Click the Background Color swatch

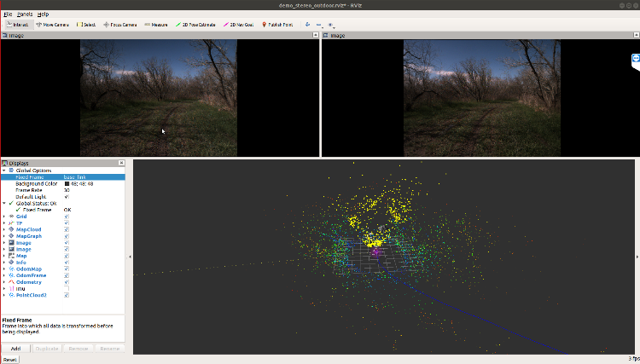tap(67, 183)
